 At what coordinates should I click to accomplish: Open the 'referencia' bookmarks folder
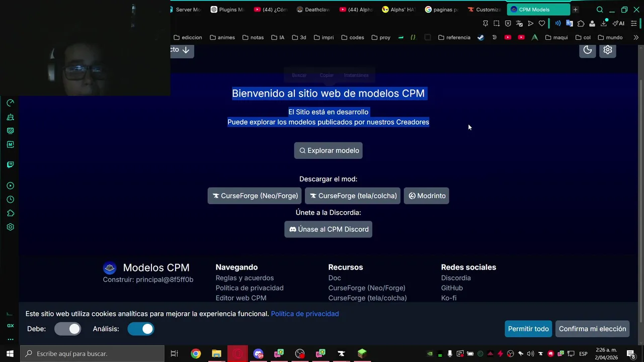454,37
